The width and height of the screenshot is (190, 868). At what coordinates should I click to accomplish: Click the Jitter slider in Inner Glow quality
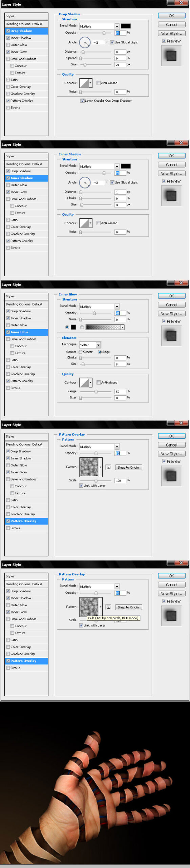click(96, 398)
